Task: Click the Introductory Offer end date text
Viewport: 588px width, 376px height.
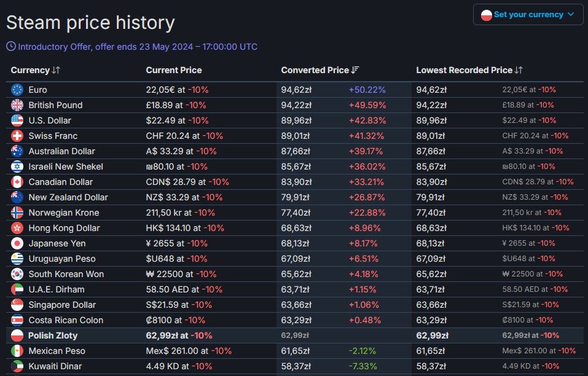Action: [138, 47]
